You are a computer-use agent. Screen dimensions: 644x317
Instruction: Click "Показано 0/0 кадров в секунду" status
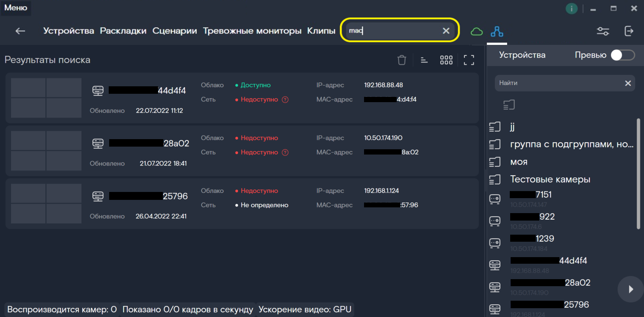(188, 310)
